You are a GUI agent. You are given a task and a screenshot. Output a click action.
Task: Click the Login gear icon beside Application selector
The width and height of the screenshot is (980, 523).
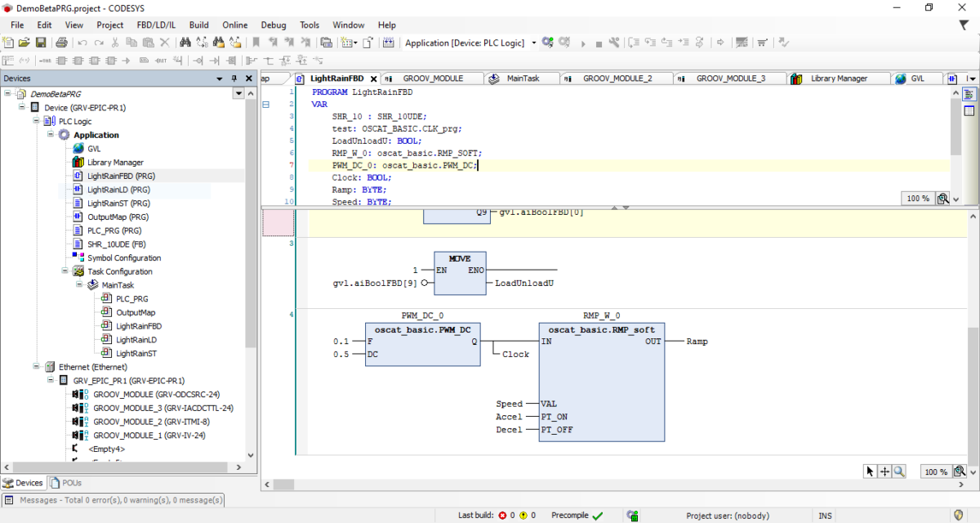pos(547,42)
